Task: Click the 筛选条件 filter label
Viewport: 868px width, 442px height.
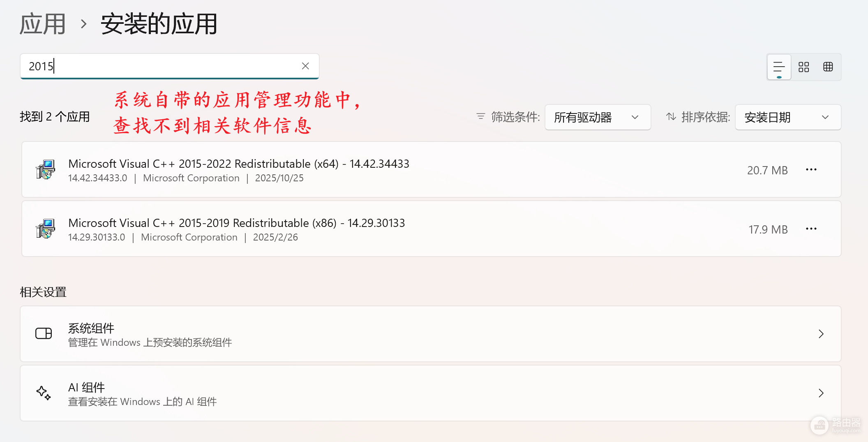Action: (515, 117)
